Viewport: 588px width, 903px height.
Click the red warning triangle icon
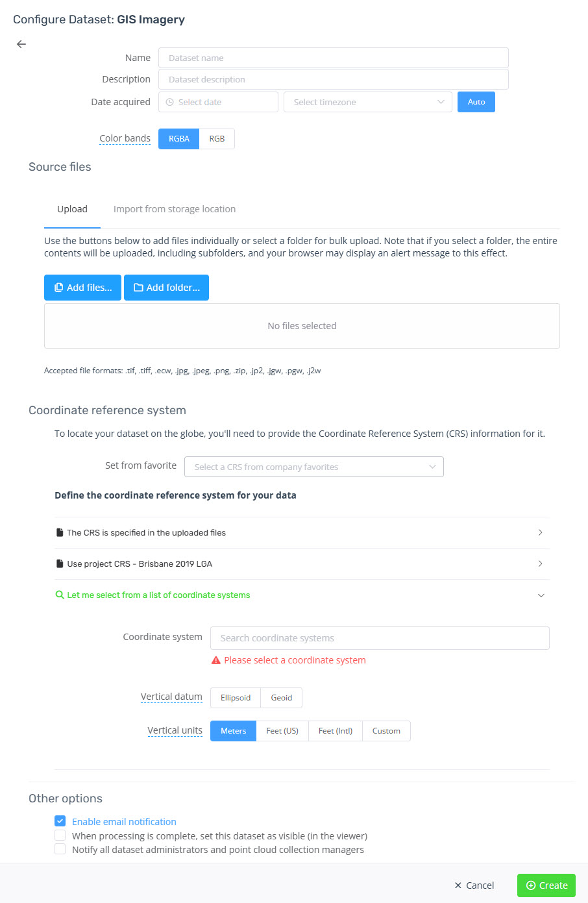216,660
